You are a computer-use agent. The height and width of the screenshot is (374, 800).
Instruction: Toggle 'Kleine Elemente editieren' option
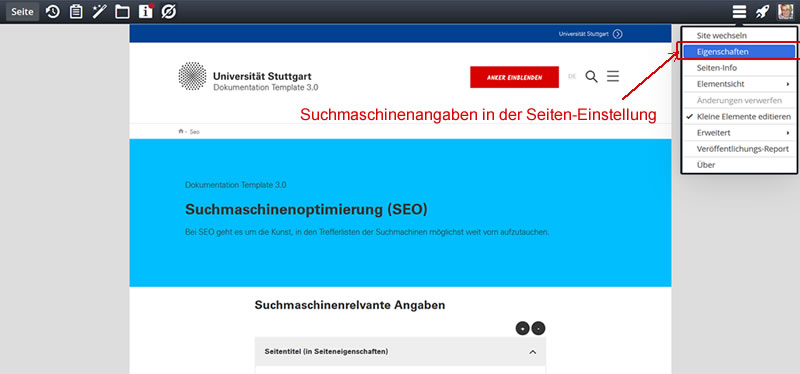[739, 117]
